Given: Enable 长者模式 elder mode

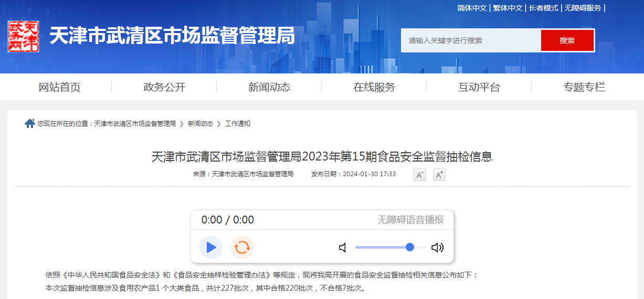Looking at the screenshot, I should [543, 8].
